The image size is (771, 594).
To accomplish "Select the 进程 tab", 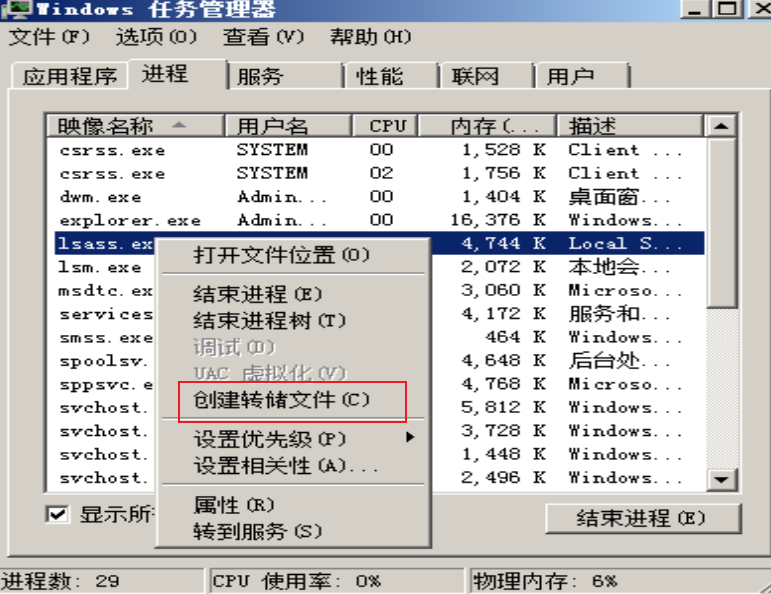I will (178, 74).
